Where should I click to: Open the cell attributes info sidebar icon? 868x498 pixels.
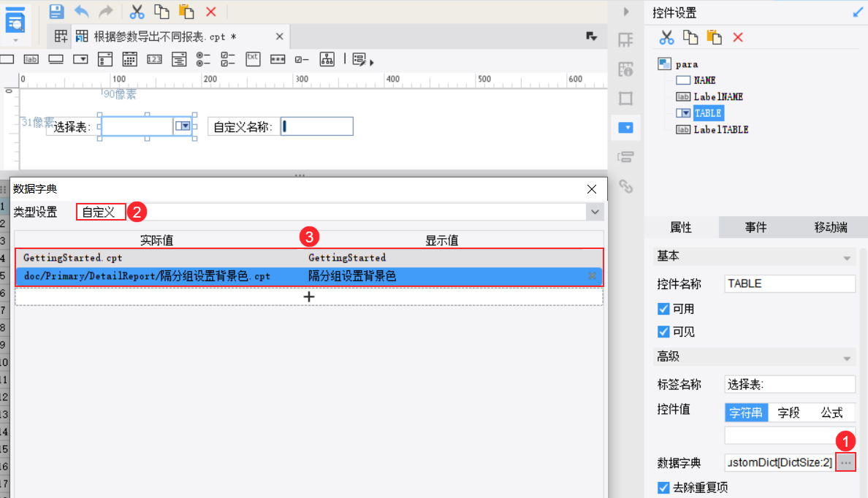coord(625,69)
